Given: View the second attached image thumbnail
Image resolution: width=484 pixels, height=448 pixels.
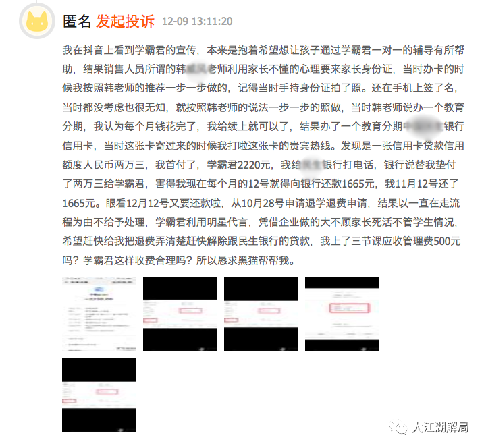Looking at the screenshot, I should point(180,314).
